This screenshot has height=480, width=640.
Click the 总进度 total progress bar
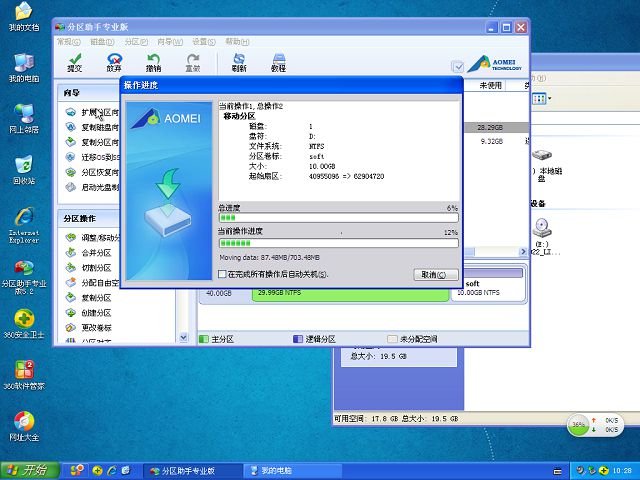pyautogui.click(x=338, y=218)
